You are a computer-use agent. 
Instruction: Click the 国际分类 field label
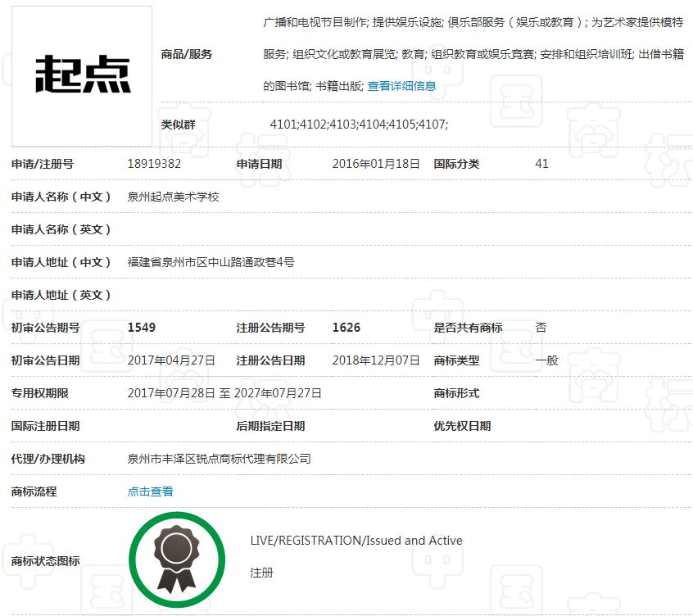click(x=456, y=164)
